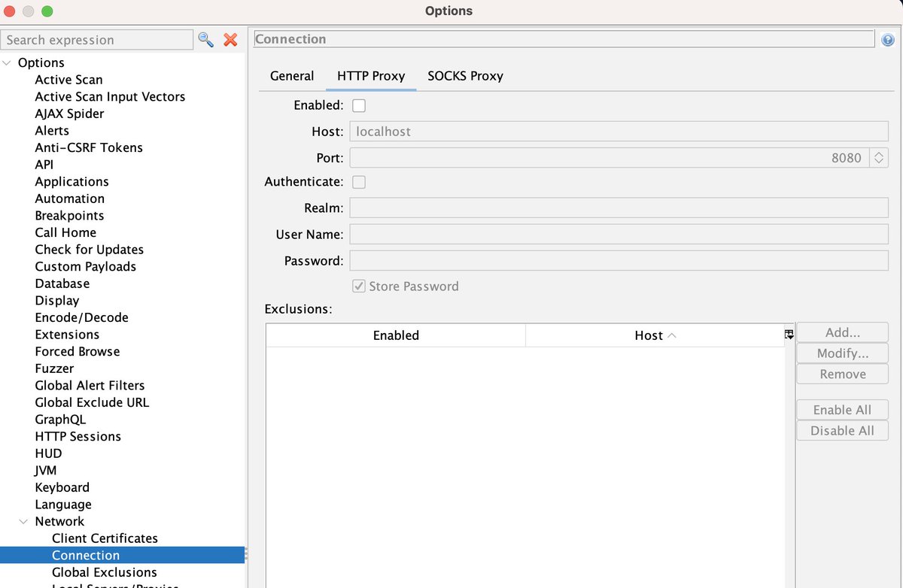Click the Enable All button
This screenshot has width=903, height=588.
click(843, 410)
